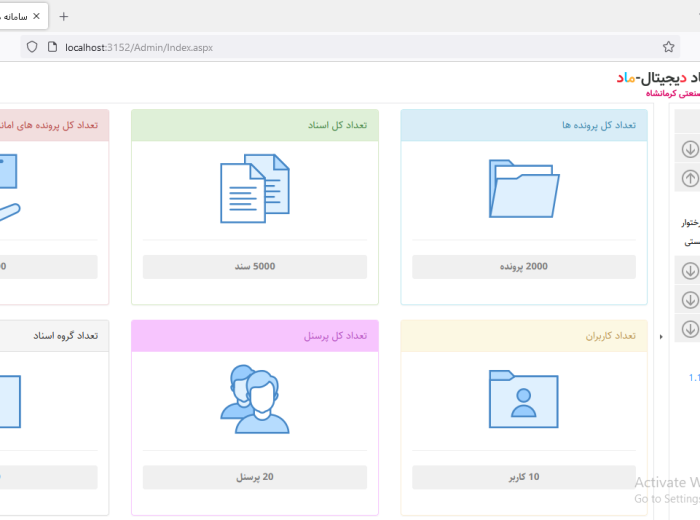700x520 pixels.
Task: Click the '10 کاربر' count button
Action: (523, 477)
